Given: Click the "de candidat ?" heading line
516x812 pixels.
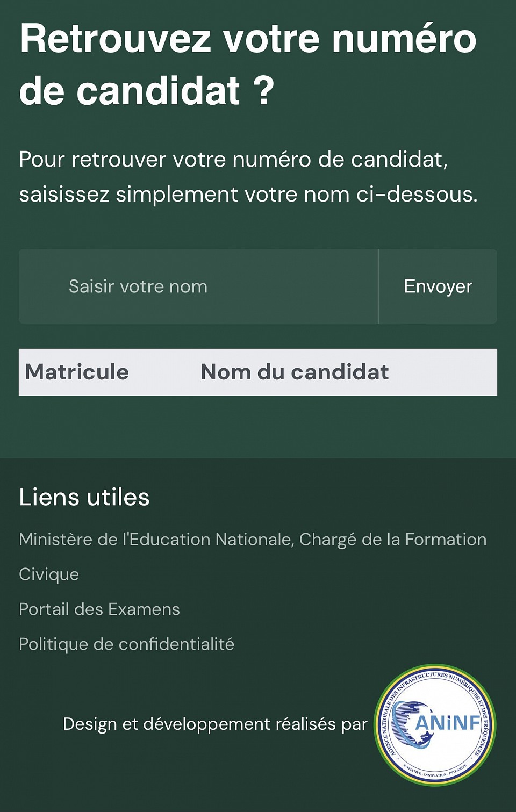Looking at the screenshot, I should click(147, 90).
